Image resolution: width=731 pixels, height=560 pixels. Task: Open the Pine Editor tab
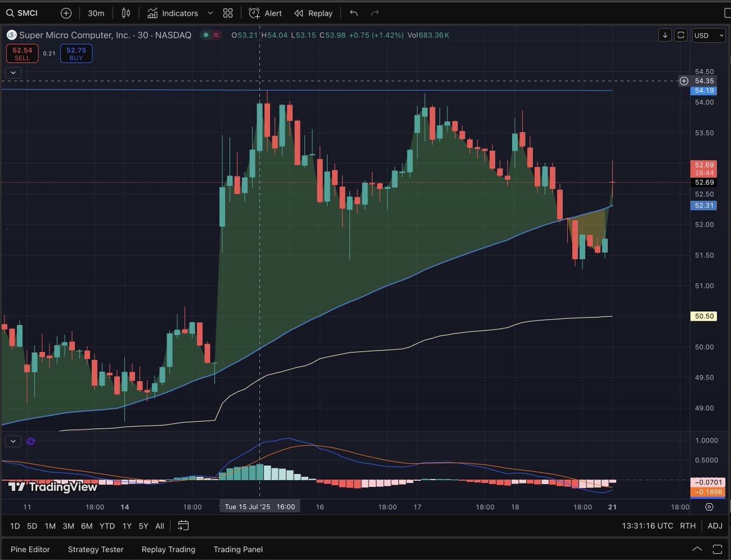point(30,549)
